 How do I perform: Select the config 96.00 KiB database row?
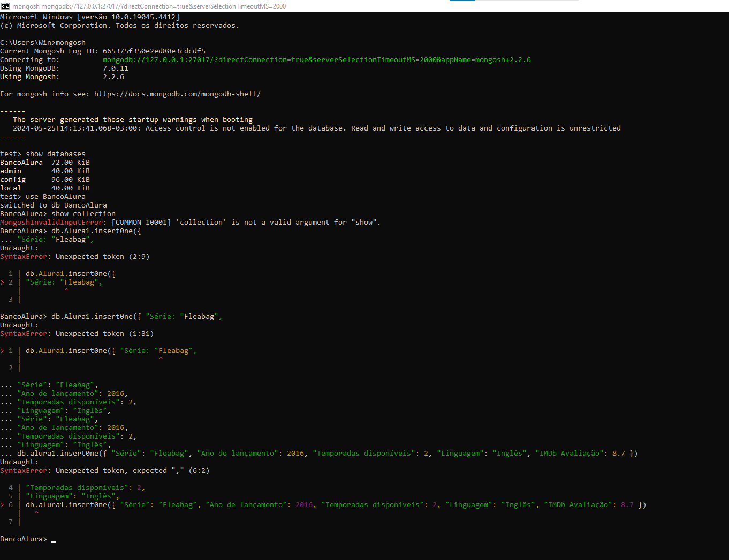pyautogui.click(x=45, y=180)
